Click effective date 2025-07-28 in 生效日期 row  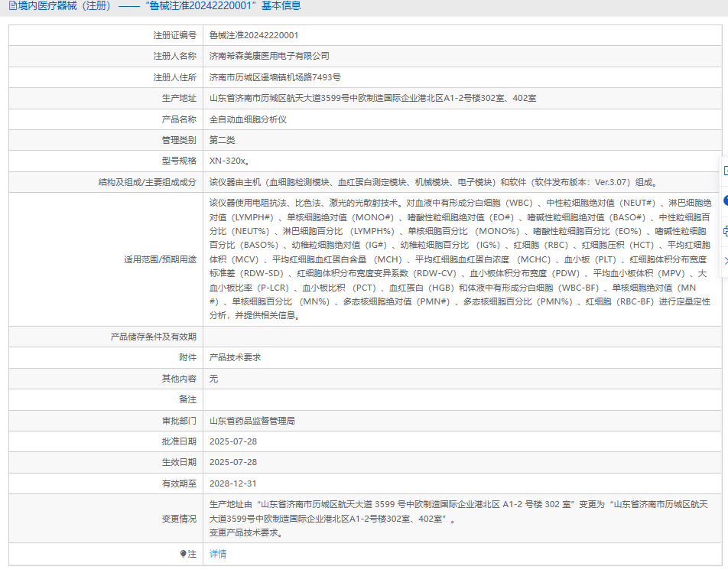233,463
